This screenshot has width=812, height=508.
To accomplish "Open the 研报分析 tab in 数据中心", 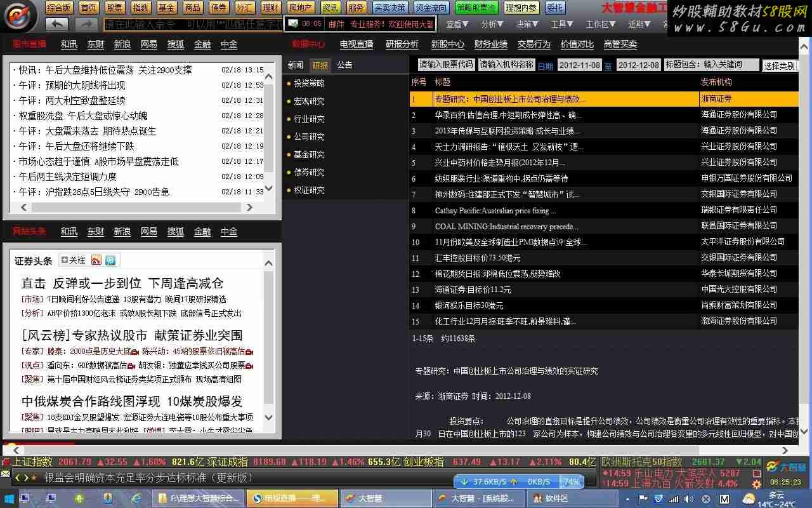I will 402,44.
